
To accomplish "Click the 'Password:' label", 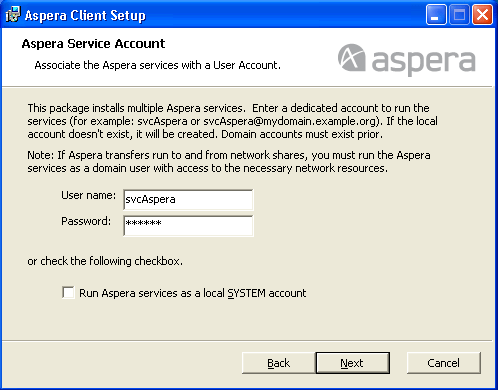I will click(x=86, y=221).
